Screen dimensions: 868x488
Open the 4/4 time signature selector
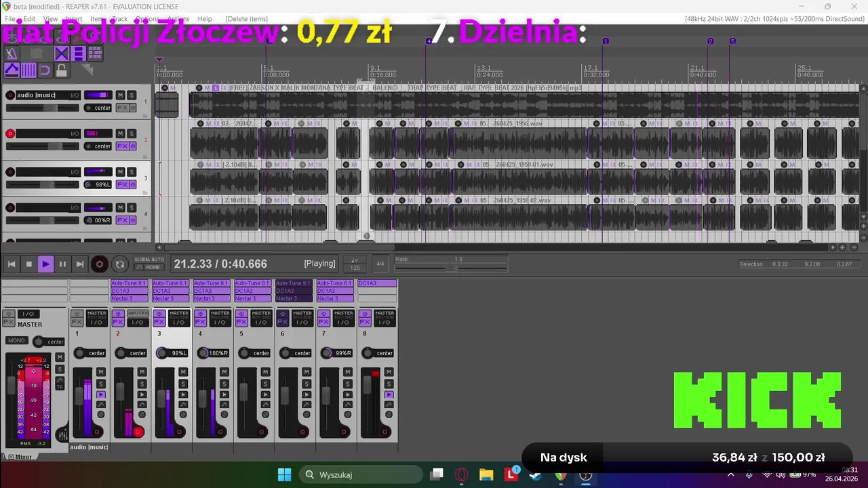point(380,264)
